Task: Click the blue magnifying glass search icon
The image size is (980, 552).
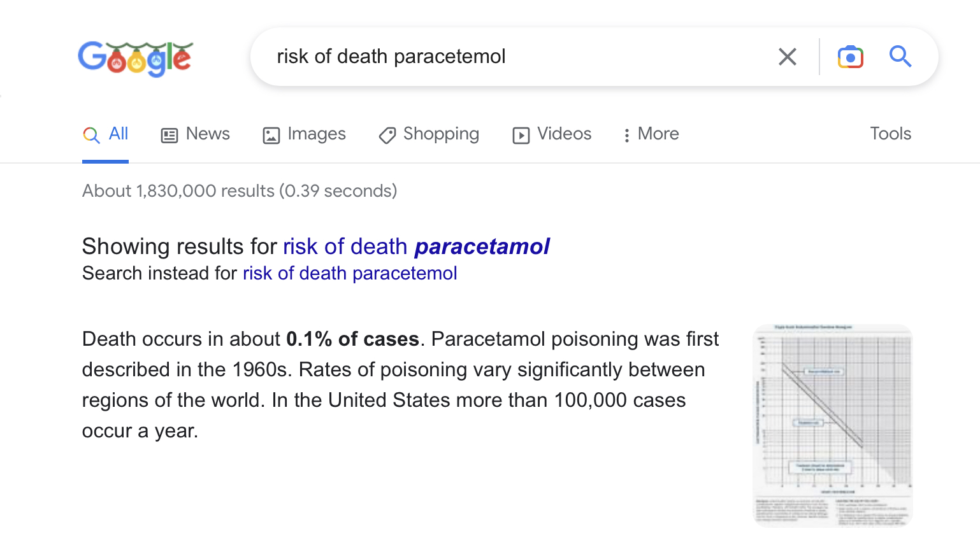Action: [900, 57]
